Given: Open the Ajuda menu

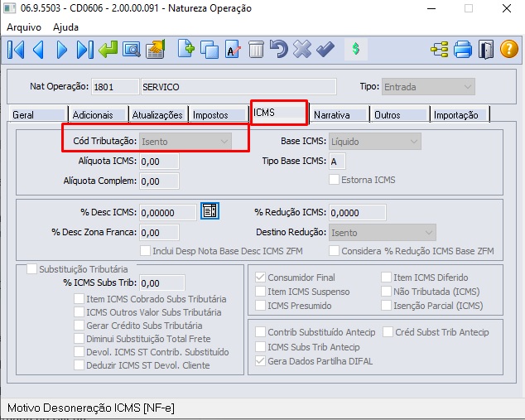Looking at the screenshot, I should [x=65, y=27].
